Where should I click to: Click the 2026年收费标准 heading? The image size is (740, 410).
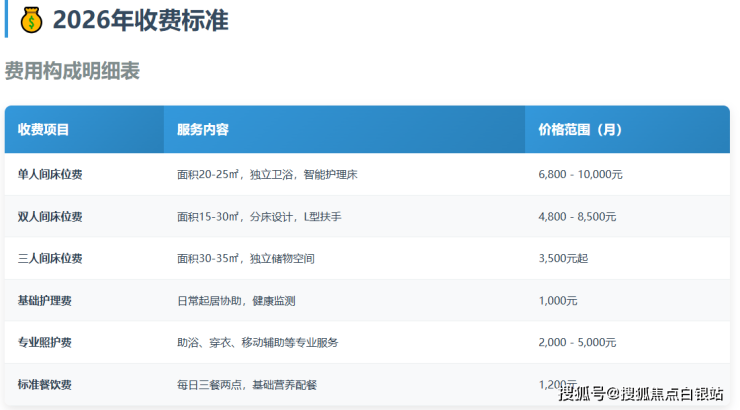(x=140, y=19)
